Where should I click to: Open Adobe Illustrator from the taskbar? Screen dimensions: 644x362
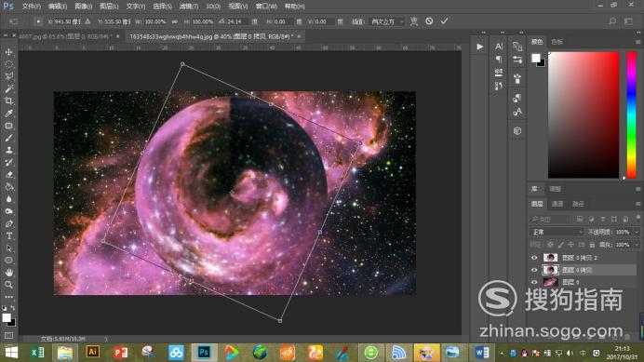93,352
